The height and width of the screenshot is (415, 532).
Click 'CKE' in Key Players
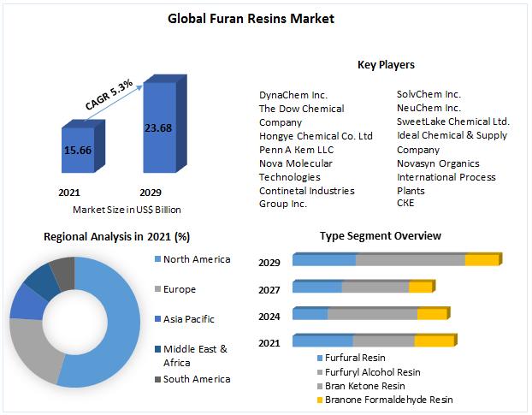click(x=405, y=203)
